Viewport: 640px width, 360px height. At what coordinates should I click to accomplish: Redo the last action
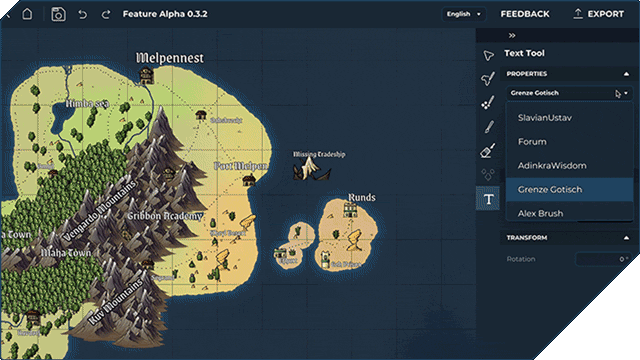click(x=106, y=14)
